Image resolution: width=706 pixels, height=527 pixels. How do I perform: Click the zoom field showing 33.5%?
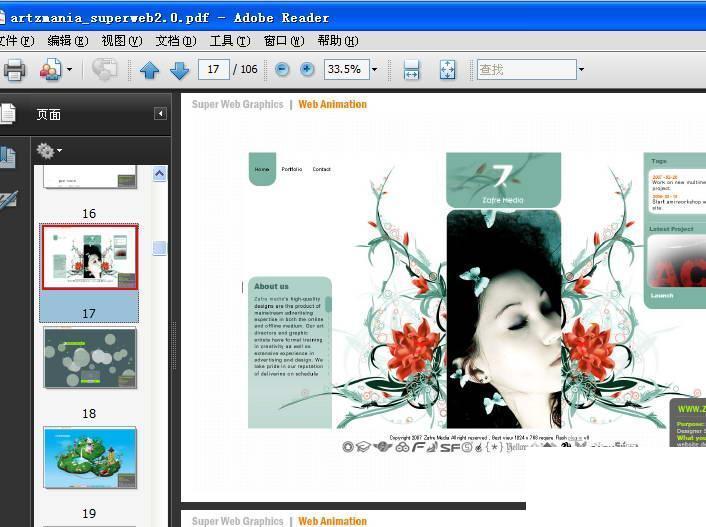346,69
